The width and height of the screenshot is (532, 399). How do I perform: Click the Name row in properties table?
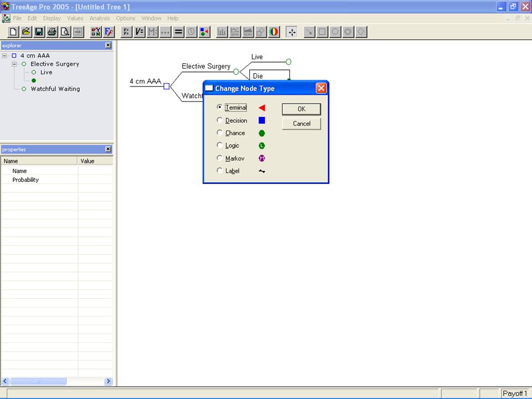(x=57, y=171)
